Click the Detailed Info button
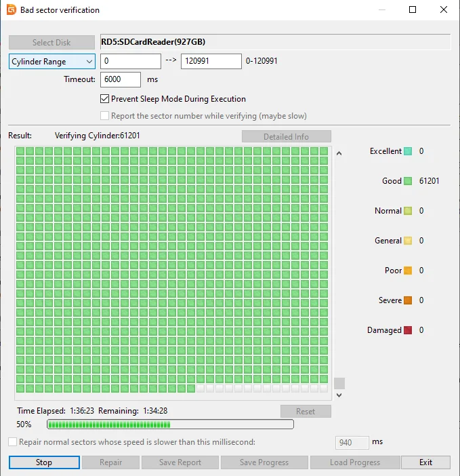Image resolution: width=460 pixels, height=476 pixels. coord(287,136)
